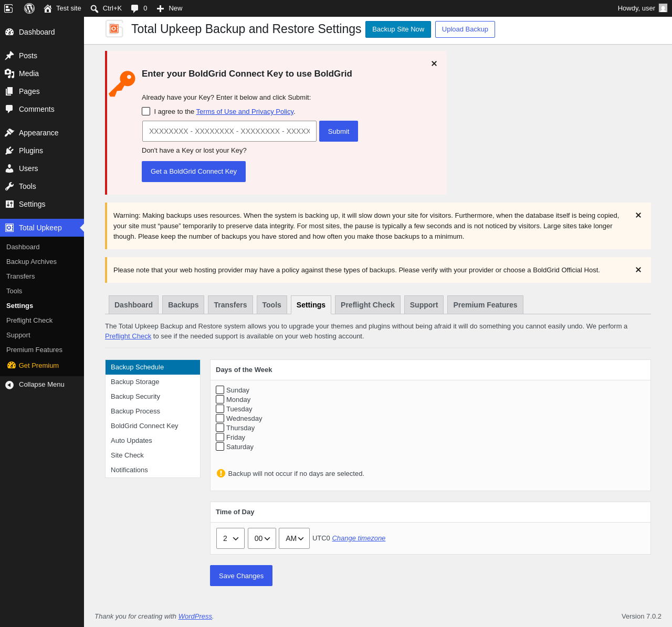Switch to the Backups tab
The width and height of the screenshot is (672, 627).
(183, 305)
